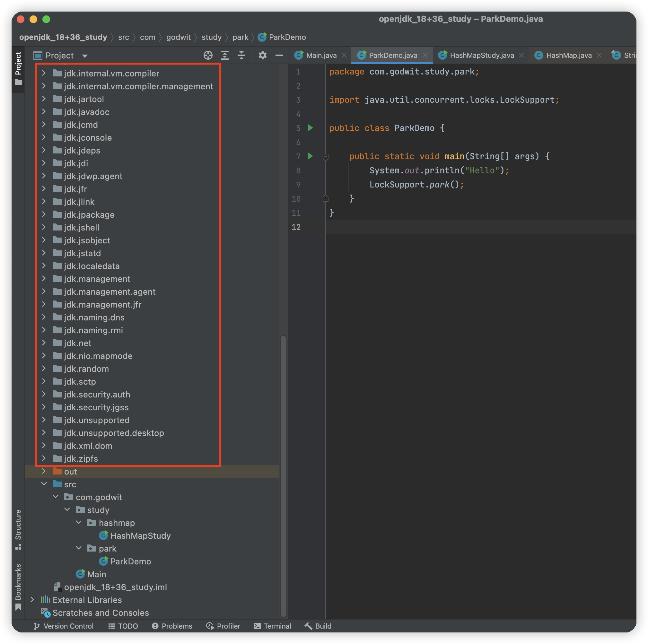
Task: Click the Project tree vertical scrollbar
Action: 283,475
